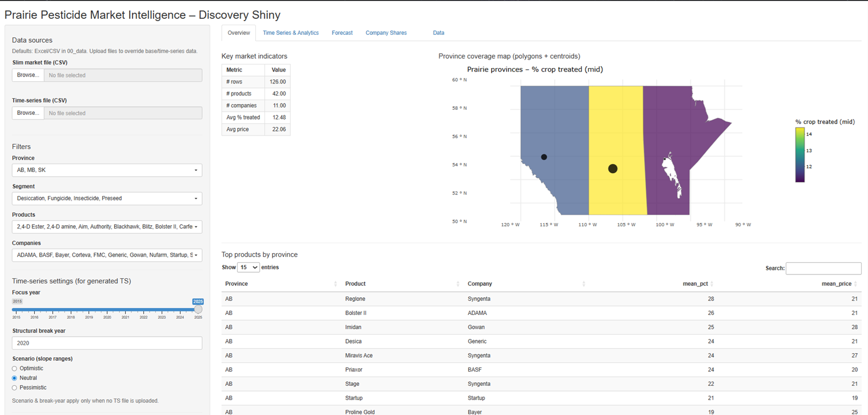Open the Segment filter dropdown
Screen dimensions: 868x415
click(107, 198)
